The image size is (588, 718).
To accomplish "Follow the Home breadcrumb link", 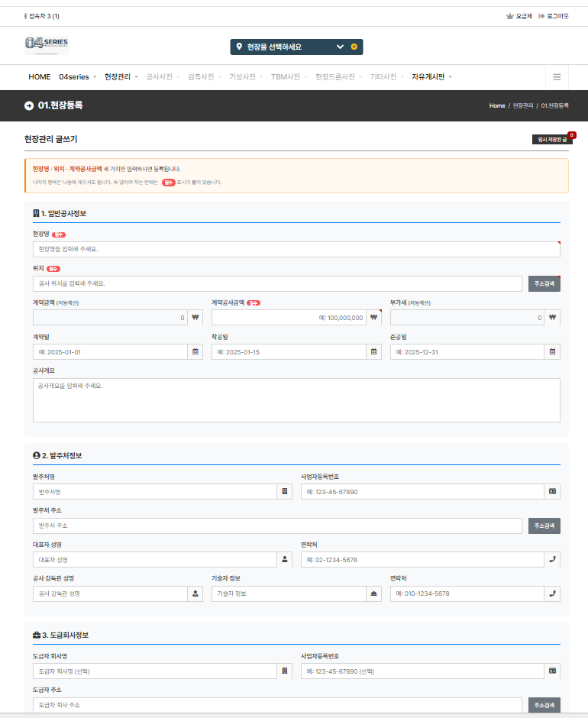I will coord(497,105).
